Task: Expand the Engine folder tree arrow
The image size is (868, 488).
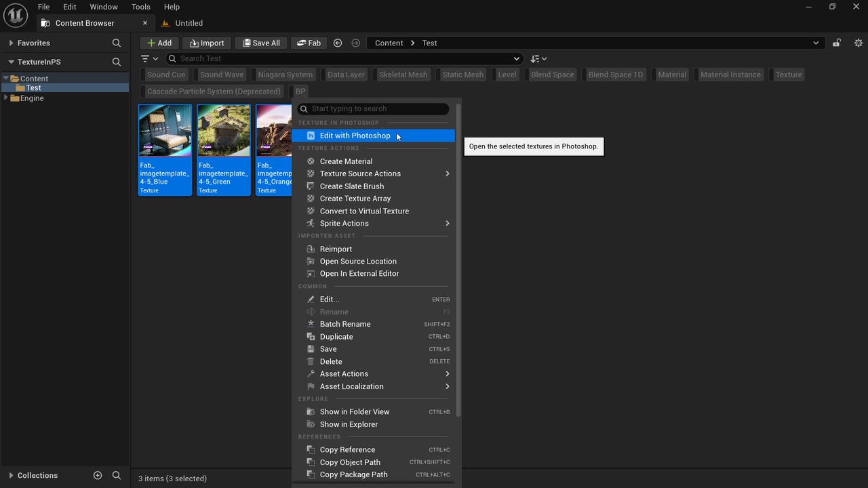Action: [6, 98]
